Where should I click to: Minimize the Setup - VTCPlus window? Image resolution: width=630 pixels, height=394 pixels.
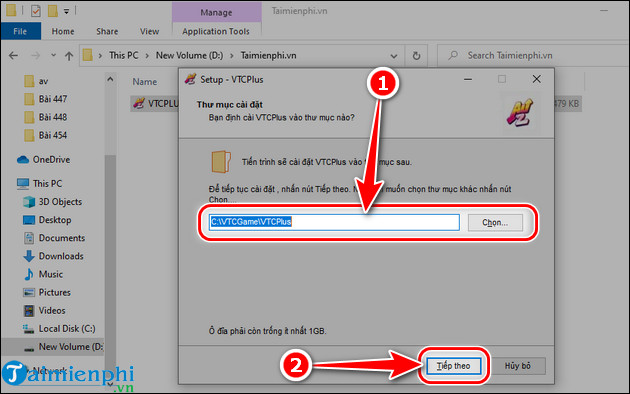coord(468,79)
